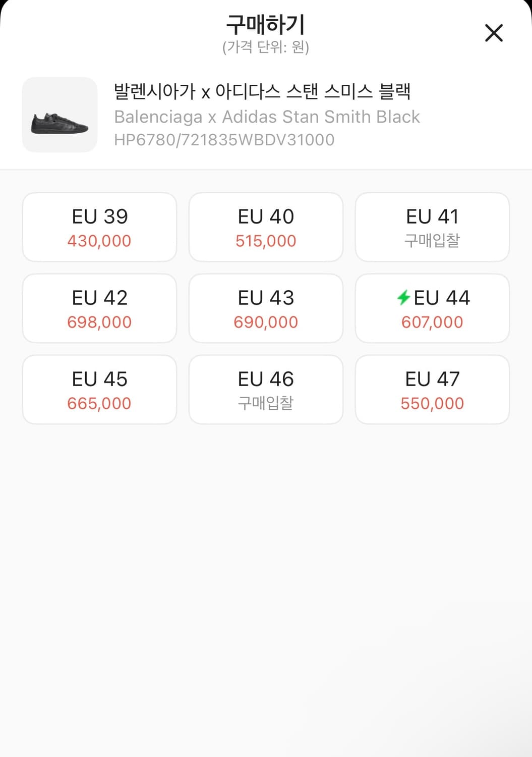The width and height of the screenshot is (532, 757).
Task: Tap the green lightning fast-delivery icon
Action: coord(404,298)
